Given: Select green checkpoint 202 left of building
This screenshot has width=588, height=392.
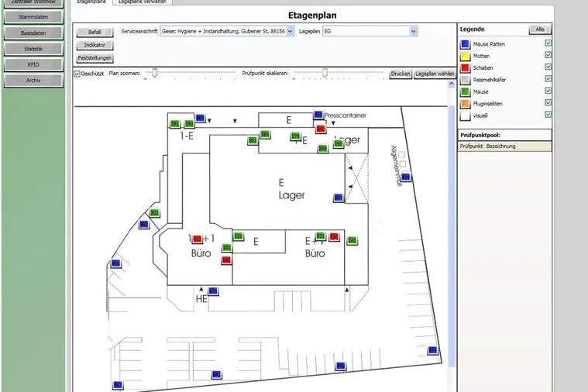Looking at the screenshot, I should pos(154,213).
